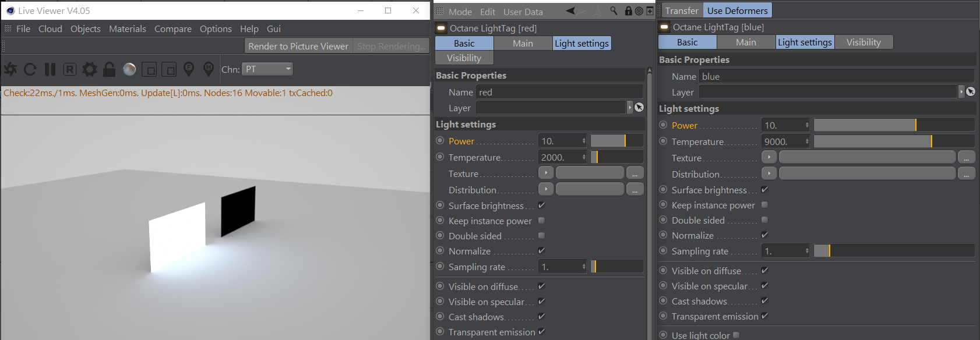Viewport: 980px width, 340px height.
Task: Click the clay mode sphere icon
Action: [129, 69]
